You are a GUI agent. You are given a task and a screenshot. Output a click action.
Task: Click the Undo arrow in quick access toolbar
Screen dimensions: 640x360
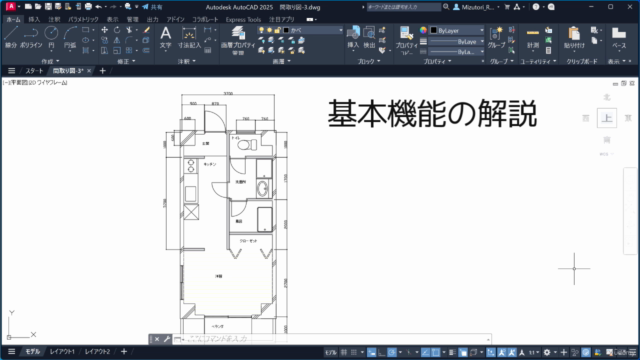click(98, 7)
